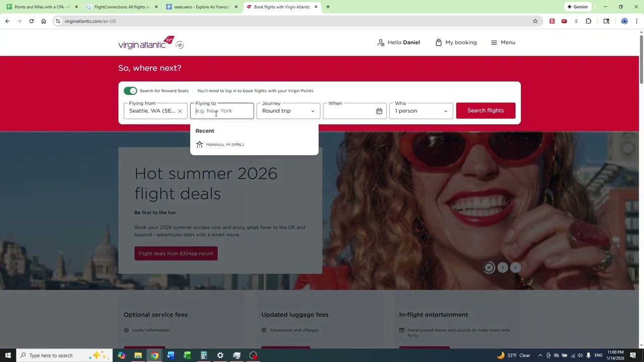Expand the Journey Round trip dropdown
The image size is (644, 362).
288,111
